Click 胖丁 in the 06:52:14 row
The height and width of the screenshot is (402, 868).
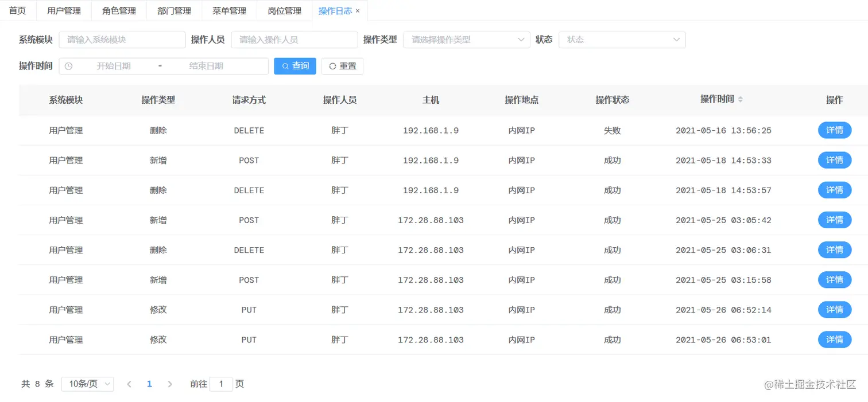coord(340,310)
